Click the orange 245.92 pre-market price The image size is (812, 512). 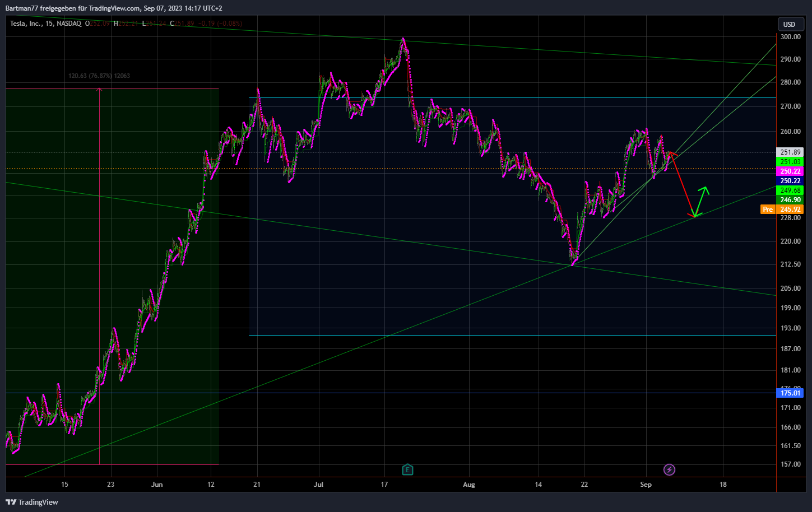(x=791, y=210)
